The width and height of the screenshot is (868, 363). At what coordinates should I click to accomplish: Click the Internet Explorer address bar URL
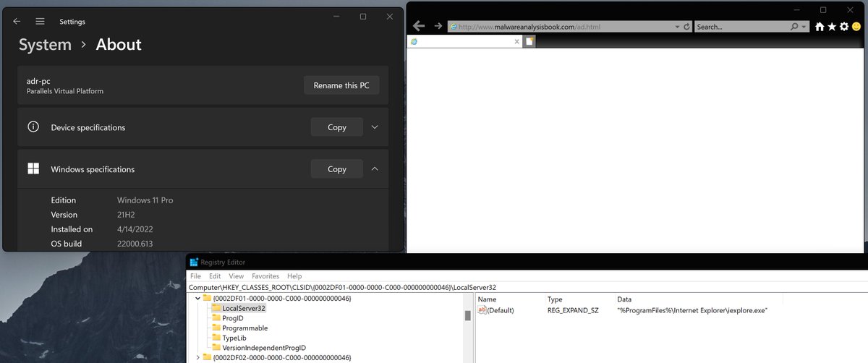529,27
